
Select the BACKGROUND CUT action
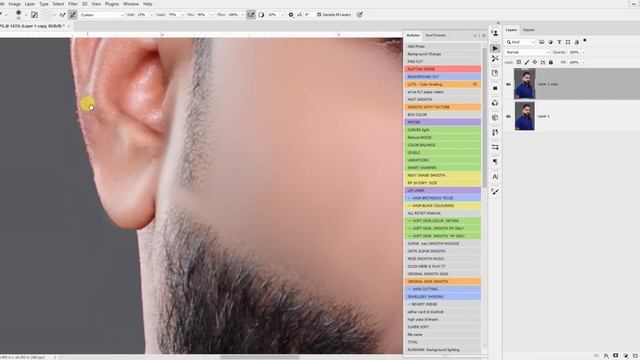click(x=442, y=77)
